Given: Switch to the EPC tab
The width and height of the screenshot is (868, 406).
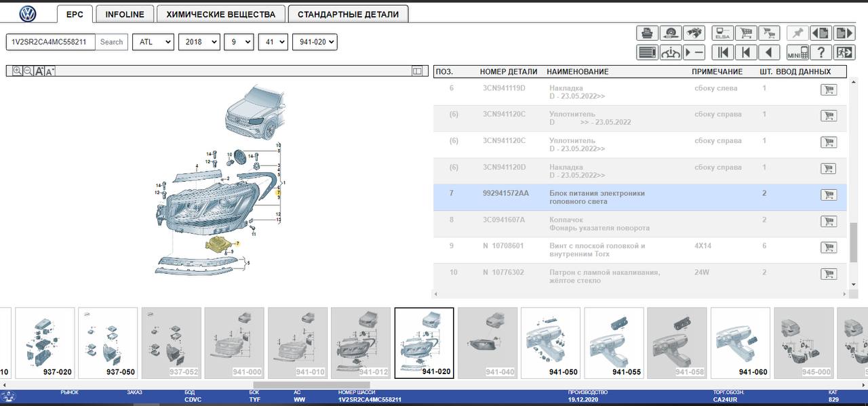Looking at the screenshot, I should (x=75, y=14).
